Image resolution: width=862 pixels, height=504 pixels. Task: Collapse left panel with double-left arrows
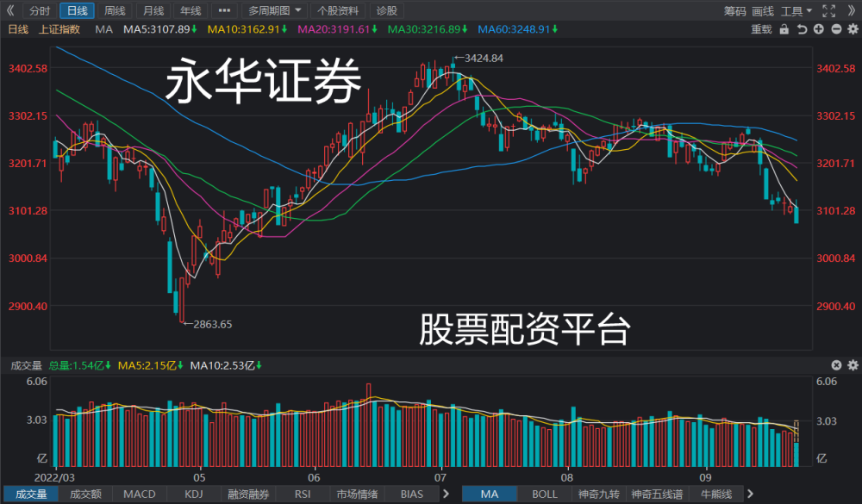[9, 10]
